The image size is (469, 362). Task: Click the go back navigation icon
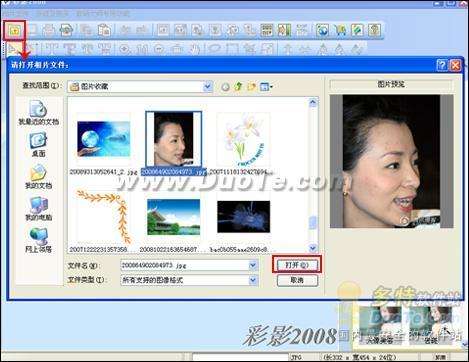pos(225,87)
